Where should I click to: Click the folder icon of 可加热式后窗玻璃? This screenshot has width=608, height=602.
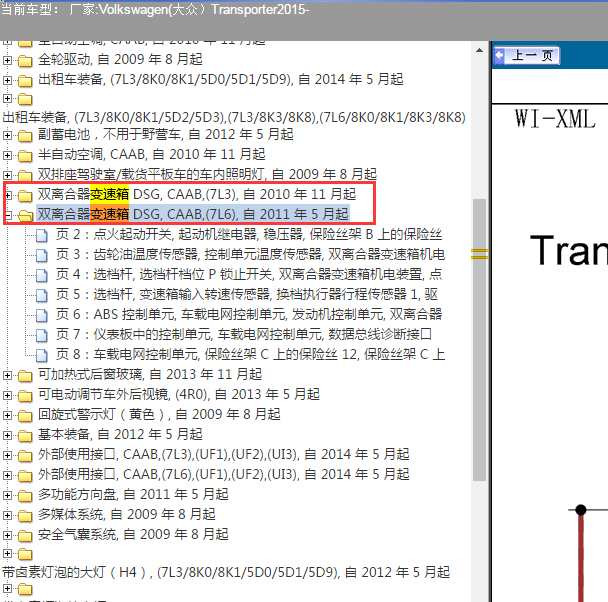tap(25, 376)
